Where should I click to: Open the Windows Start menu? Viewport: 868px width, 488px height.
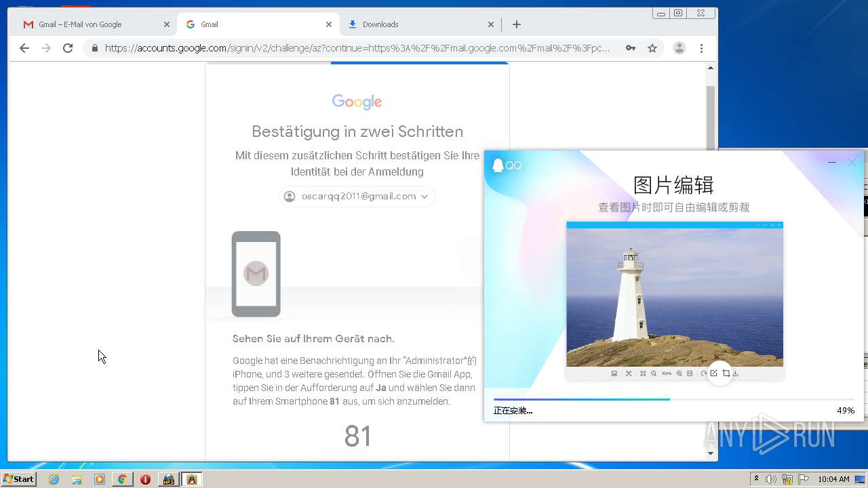pyautogui.click(x=19, y=479)
